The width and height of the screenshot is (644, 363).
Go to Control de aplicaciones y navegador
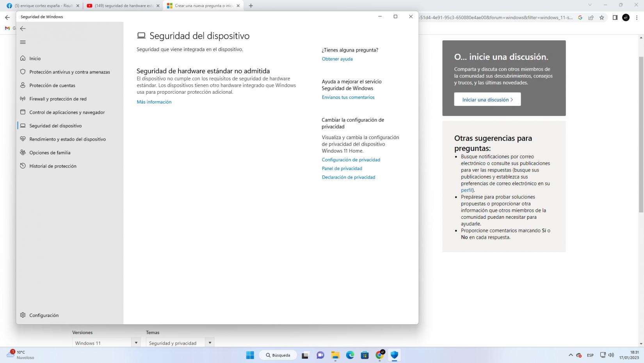[x=69, y=112]
